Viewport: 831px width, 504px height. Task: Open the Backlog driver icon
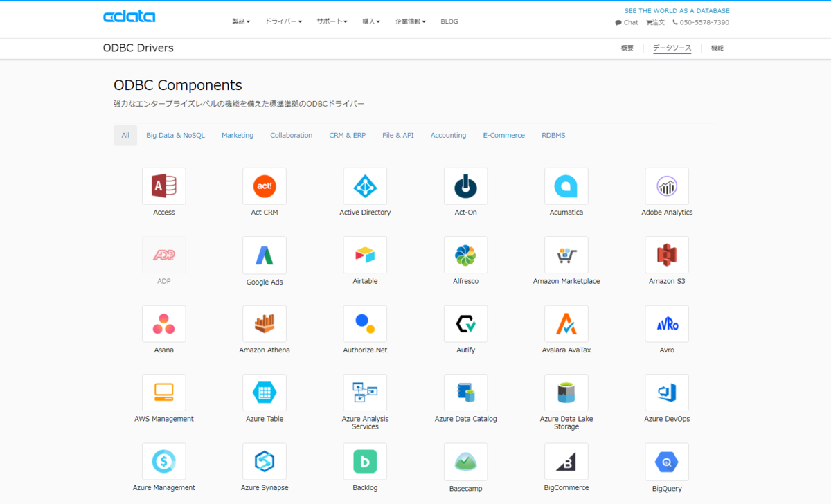(365, 462)
